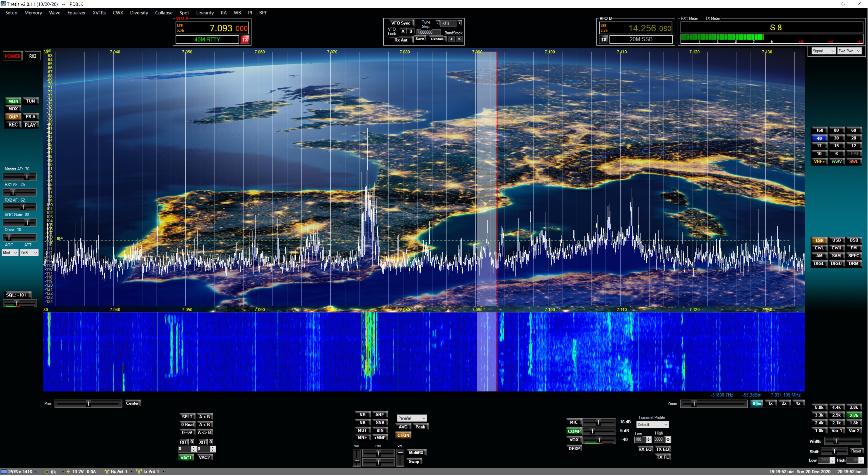The image size is (868, 476).
Task: Increase the RIT value with the up arrow
Action: 194,448
